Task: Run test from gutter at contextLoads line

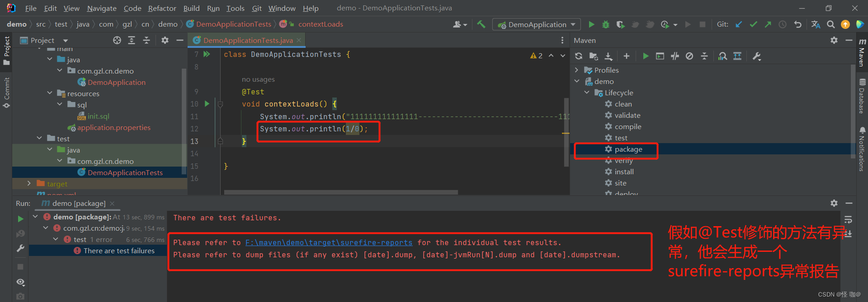Action: point(207,104)
